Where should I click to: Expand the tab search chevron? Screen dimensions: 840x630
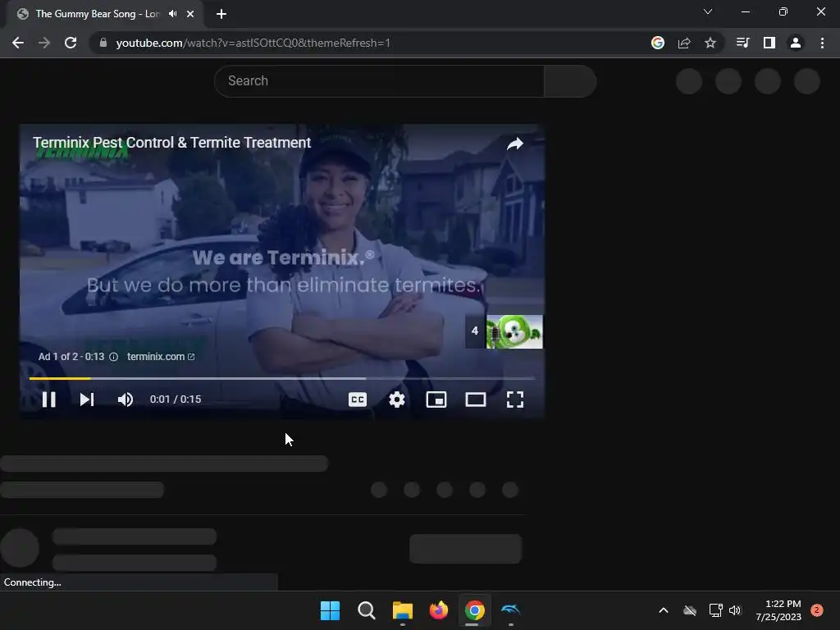click(x=708, y=11)
